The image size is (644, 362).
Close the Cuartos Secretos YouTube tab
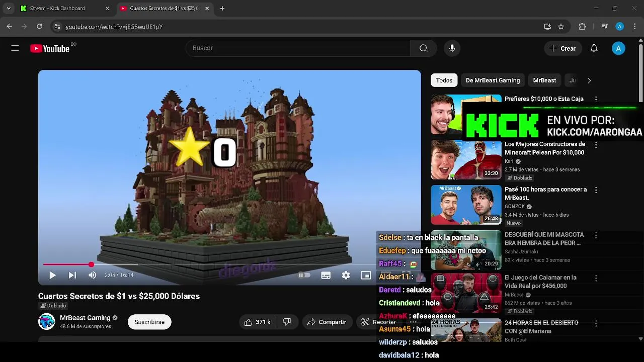pyautogui.click(x=207, y=9)
